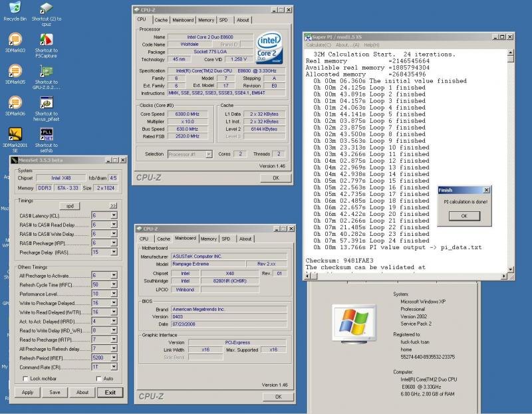Image resolution: width=532 pixels, height=414 pixels.
Task: Click the Super PI vertical scrollbar down arrow
Action: tap(510, 270)
